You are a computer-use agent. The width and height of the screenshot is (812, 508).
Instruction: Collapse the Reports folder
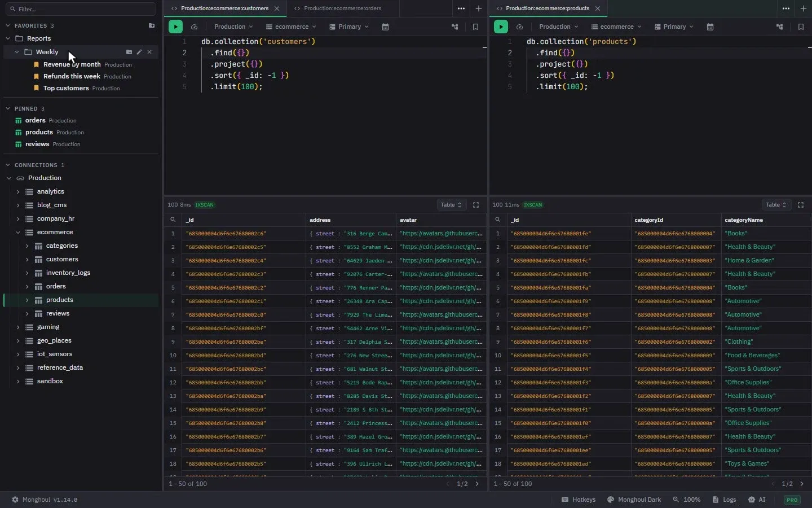8,38
